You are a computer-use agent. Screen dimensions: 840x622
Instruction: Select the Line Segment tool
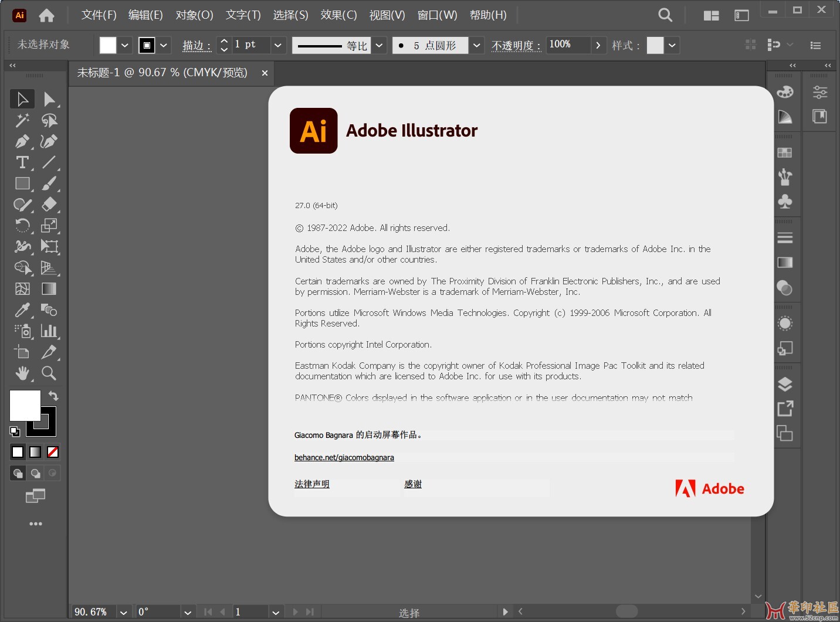pyautogui.click(x=49, y=162)
